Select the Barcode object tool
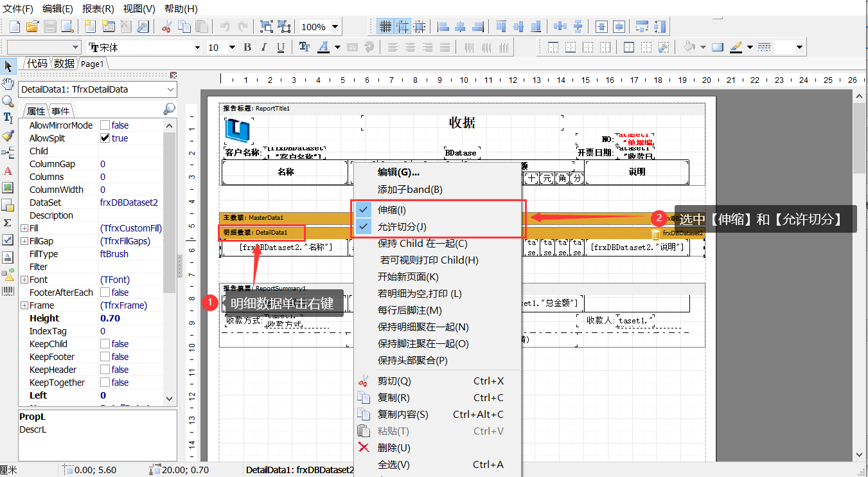 (8, 292)
